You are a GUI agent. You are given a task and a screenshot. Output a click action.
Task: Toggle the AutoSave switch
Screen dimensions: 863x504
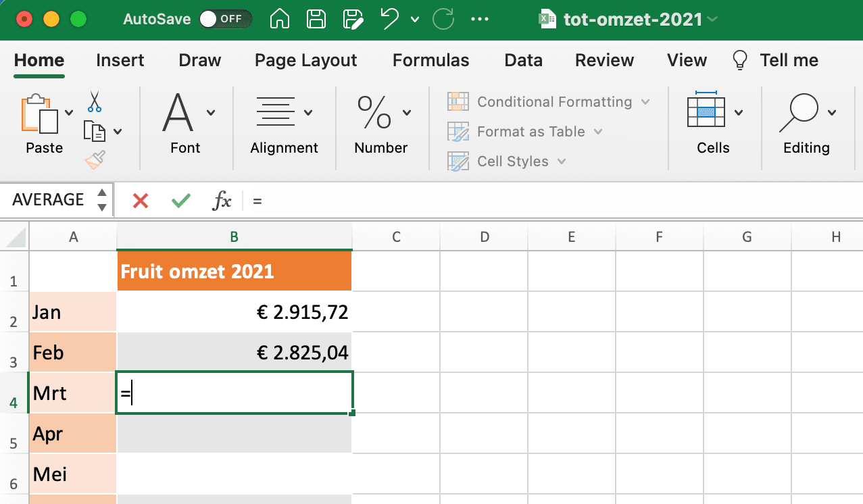[225, 19]
